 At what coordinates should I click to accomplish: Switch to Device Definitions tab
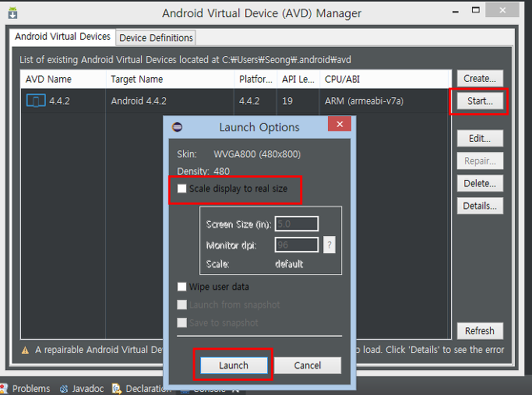point(156,37)
